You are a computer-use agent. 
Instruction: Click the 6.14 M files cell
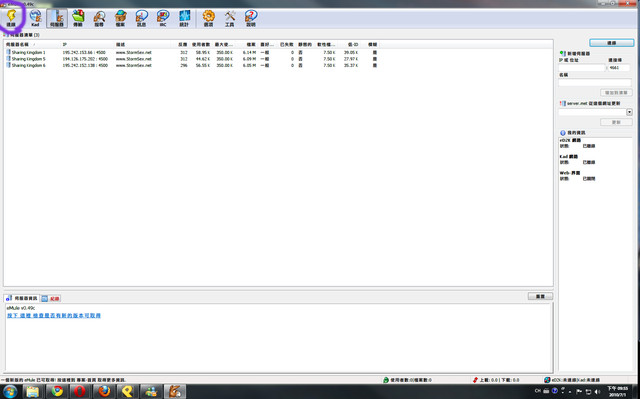249,53
